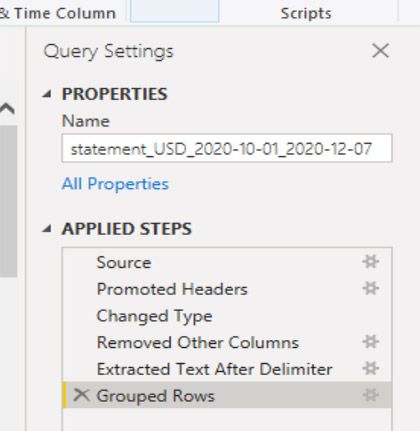Click the scroll up arrow on left scrollbar
The image size is (420, 431).
pyautogui.click(x=7, y=108)
